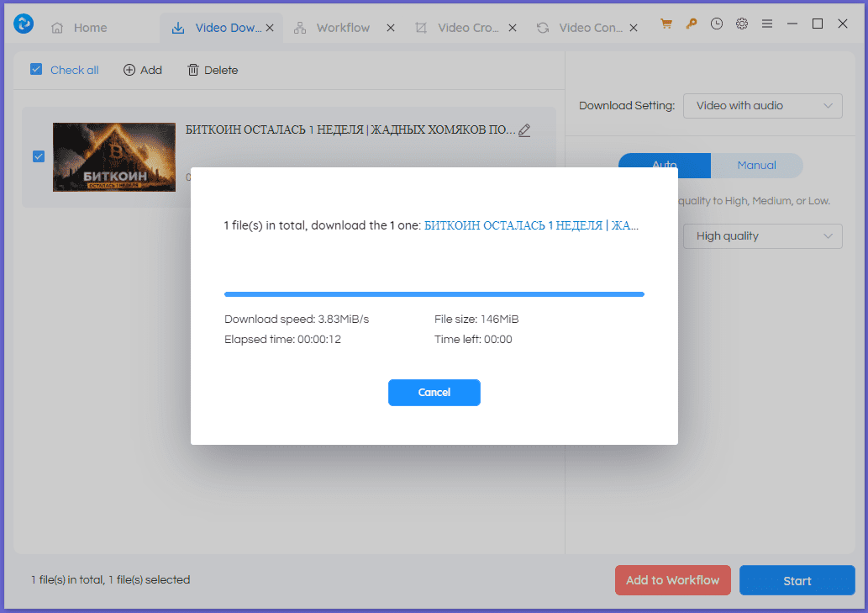Cancel the current download
Screen dimensions: 868x613
coord(434,393)
